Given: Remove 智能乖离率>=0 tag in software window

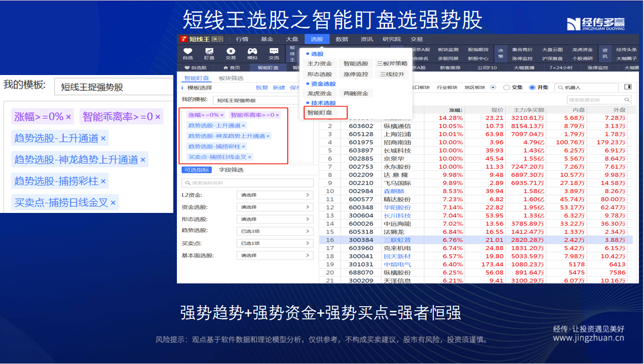Looking at the screenshot, I should coord(278,115).
